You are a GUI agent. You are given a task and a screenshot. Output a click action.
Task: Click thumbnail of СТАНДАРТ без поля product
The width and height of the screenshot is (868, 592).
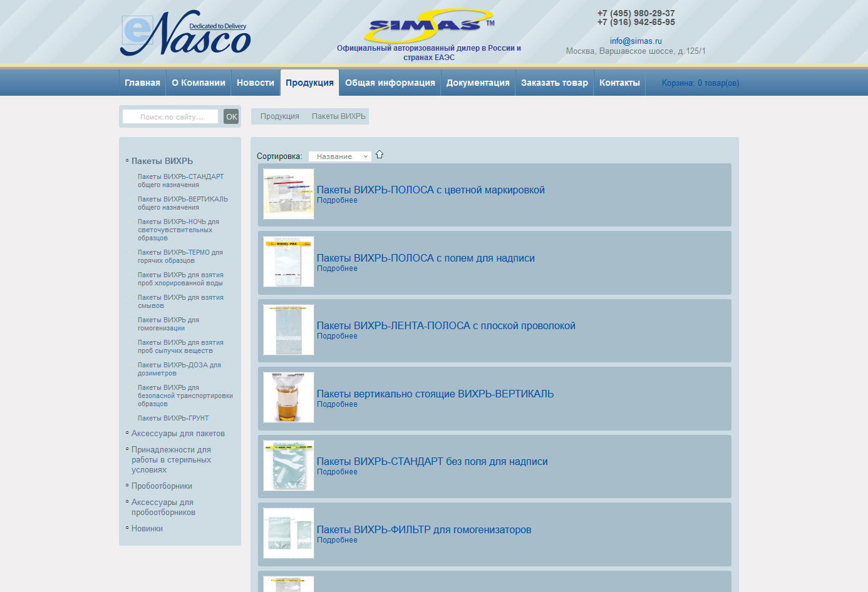coord(289,466)
